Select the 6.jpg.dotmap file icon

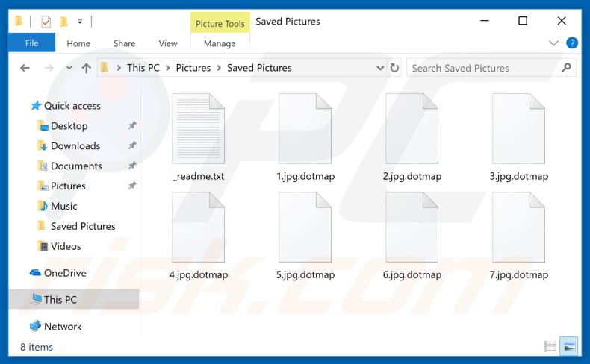click(412, 227)
